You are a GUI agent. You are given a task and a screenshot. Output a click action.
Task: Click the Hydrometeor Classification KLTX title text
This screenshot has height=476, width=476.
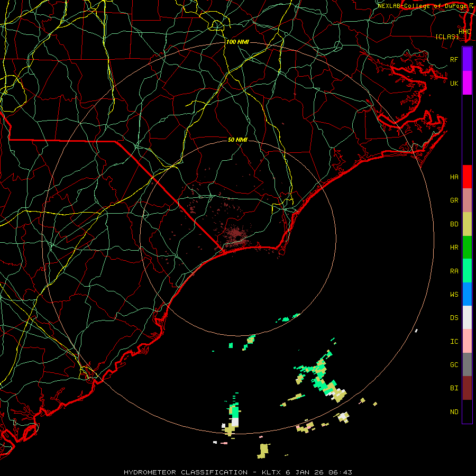click(x=238, y=472)
